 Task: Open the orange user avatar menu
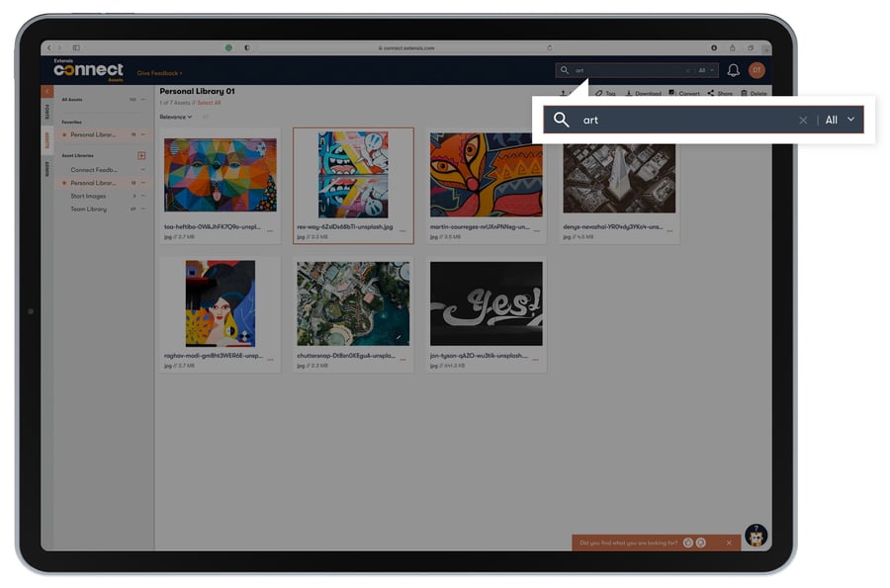pos(756,70)
